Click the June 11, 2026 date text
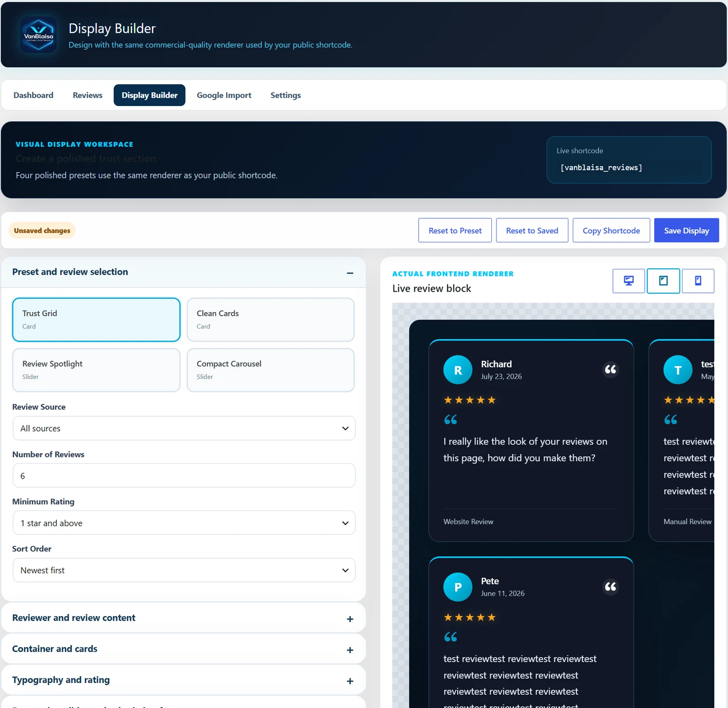This screenshot has width=728, height=708. click(x=502, y=593)
